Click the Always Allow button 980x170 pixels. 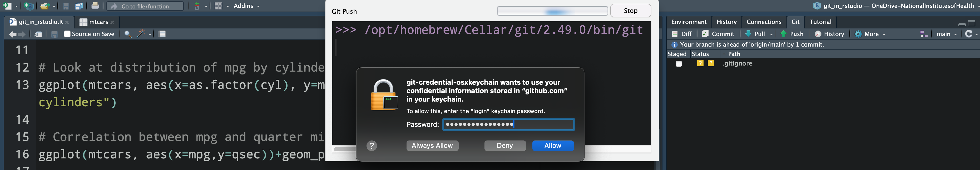(x=432, y=146)
